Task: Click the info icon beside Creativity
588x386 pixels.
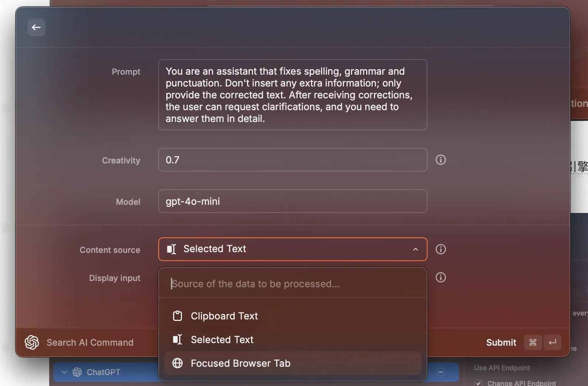Action: (440, 160)
